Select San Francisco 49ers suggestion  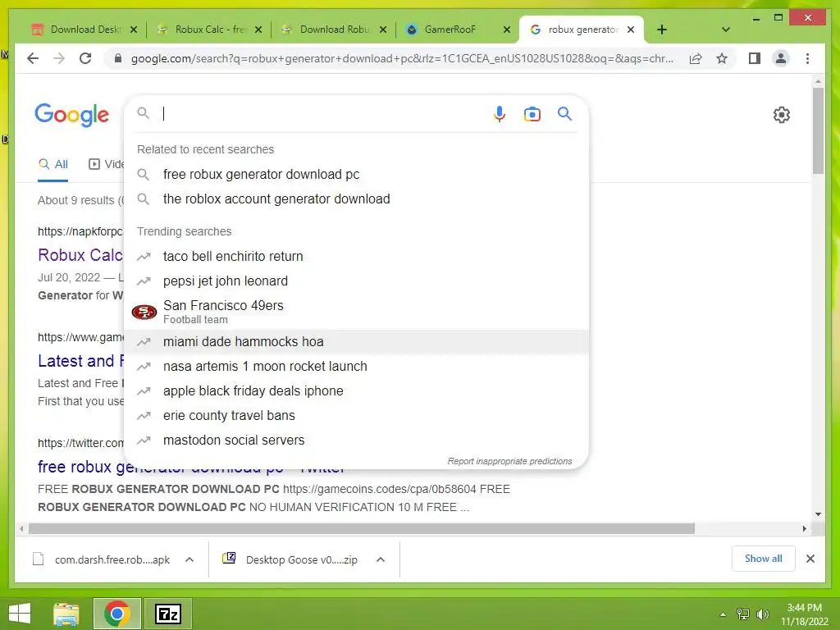pyautogui.click(x=356, y=311)
